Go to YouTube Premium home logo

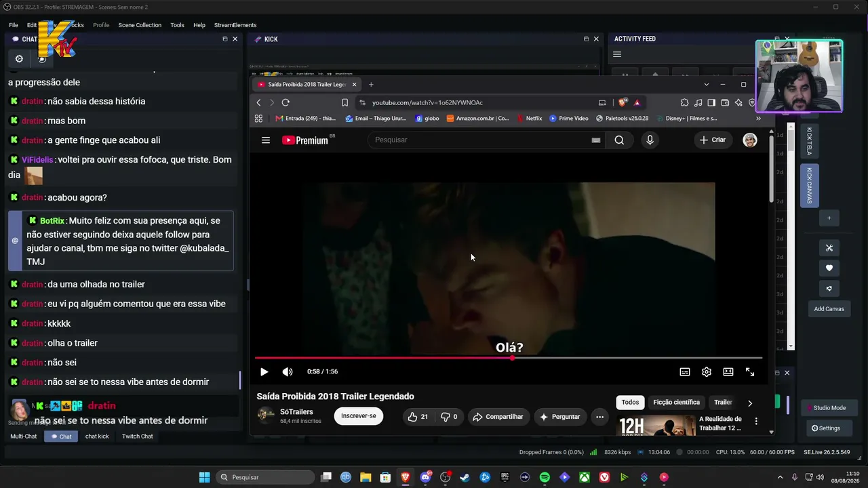pos(305,140)
